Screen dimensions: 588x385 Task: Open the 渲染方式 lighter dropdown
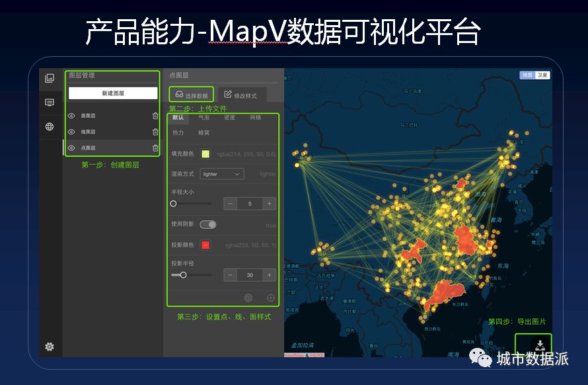[x=221, y=174]
